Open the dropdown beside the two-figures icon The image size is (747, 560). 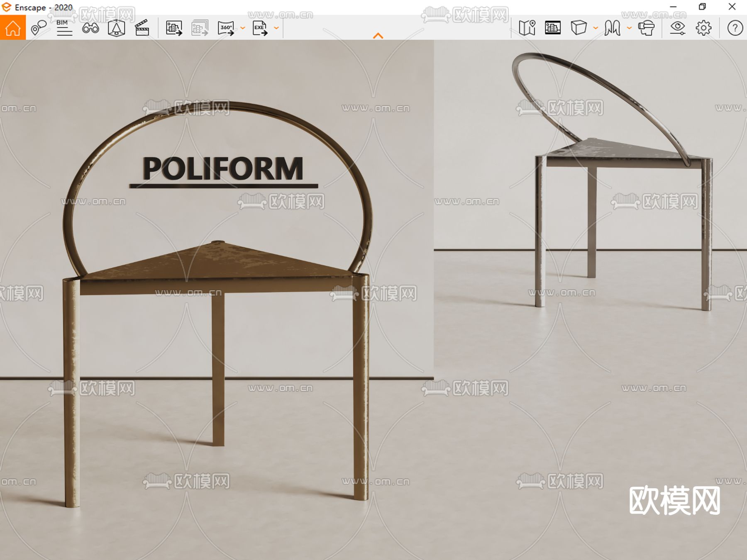click(629, 28)
